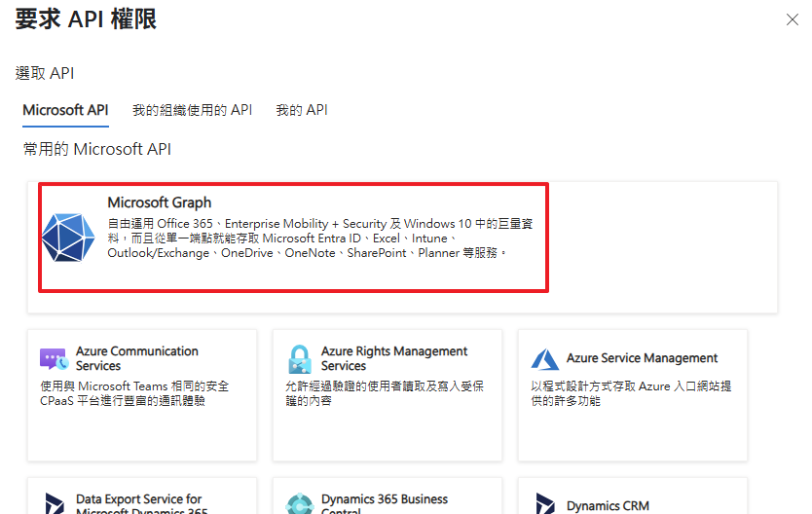Click the Data Export Service icon
The image size is (812, 514).
tap(54, 504)
